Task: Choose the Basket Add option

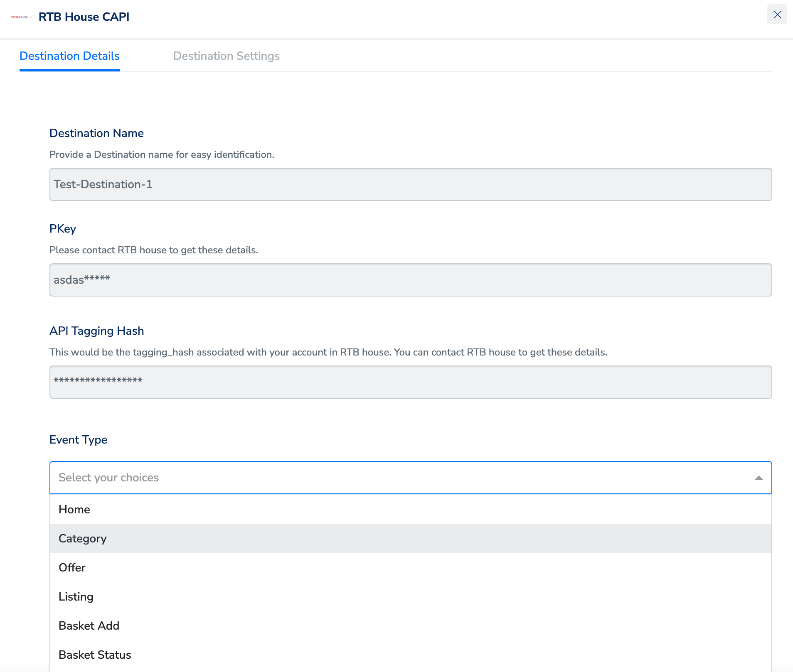Action: click(89, 626)
